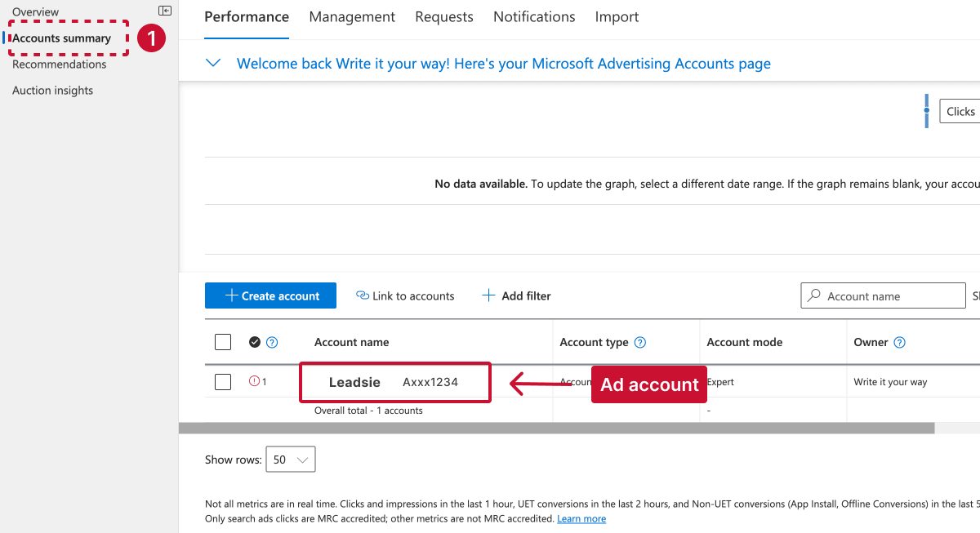980x533 pixels.
Task: Switch to the Management tab
Action: [351, 16]
